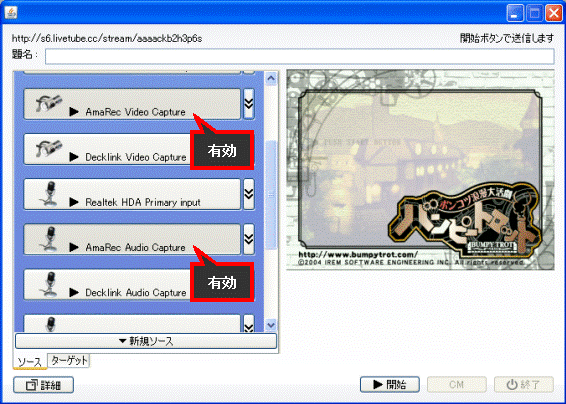Expand the AmaRec Video Capture source options
The height and width of the screenshot is (404, 566).
[x=249, y=104]
